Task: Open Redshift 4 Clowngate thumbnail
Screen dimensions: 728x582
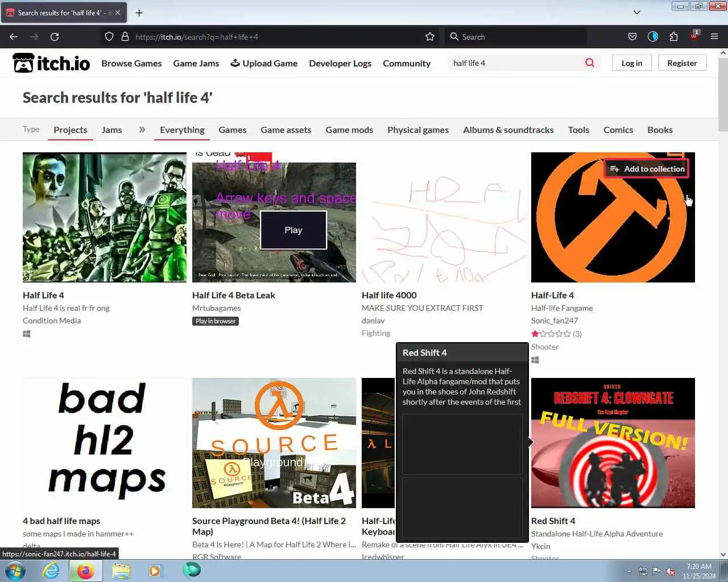Action: pos(613,443)
